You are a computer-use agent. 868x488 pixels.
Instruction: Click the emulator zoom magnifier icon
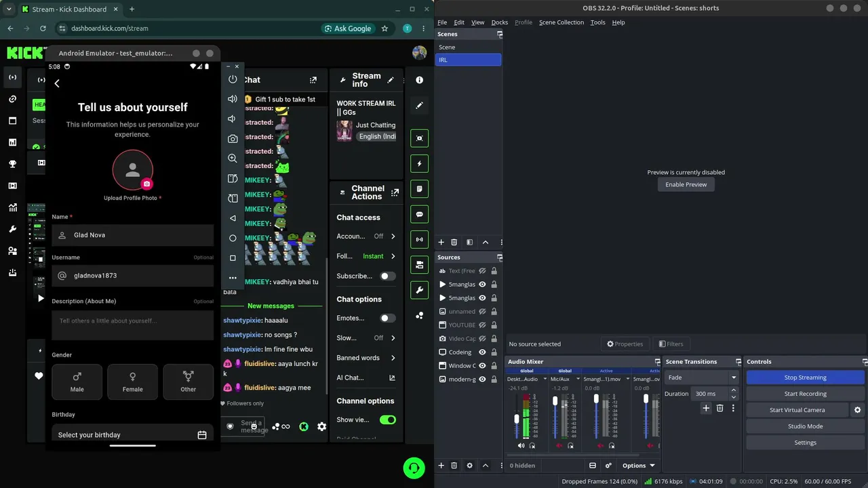click(x=233, y=158)
